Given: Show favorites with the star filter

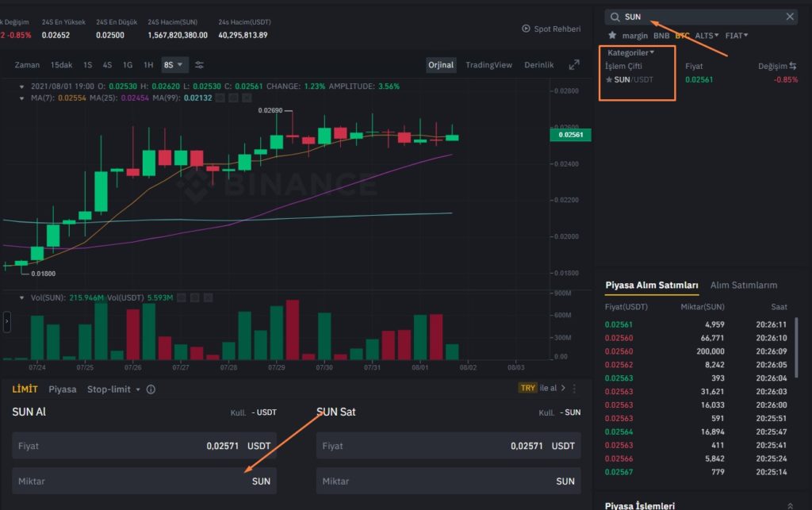Looking at the screenshot, I should (612, 35).
